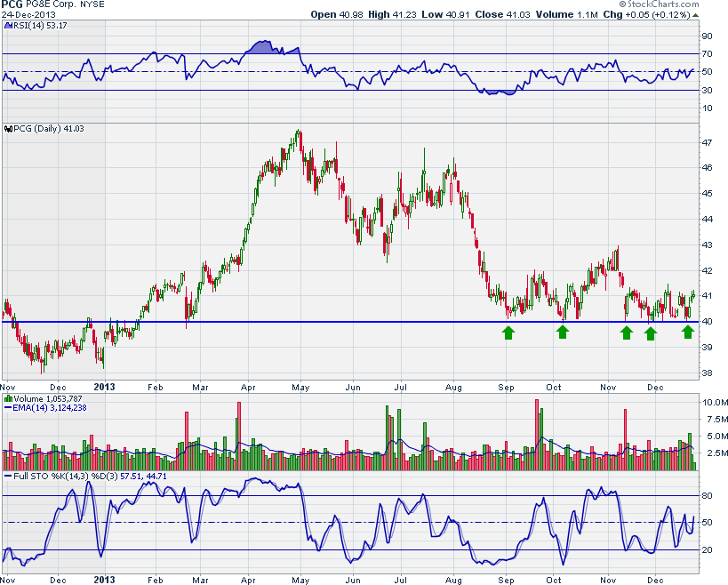Click the green up-triangle change indicator
Image resolution: width=728 pixels, height=585 pixels.
pyautogui.click(x=695, y=15)
